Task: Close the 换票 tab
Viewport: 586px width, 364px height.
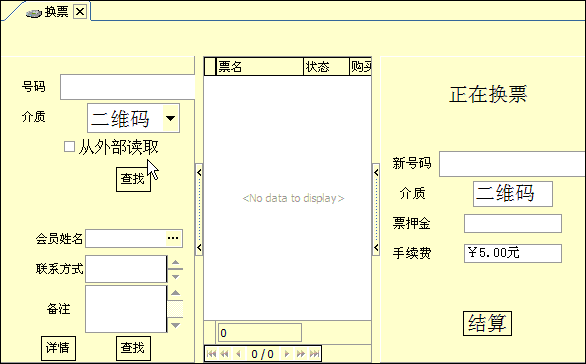Action: pos(80,12)
